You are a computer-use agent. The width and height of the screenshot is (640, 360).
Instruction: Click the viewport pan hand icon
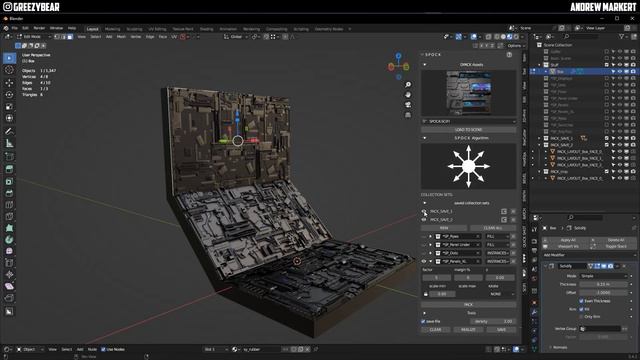(408, 95)
